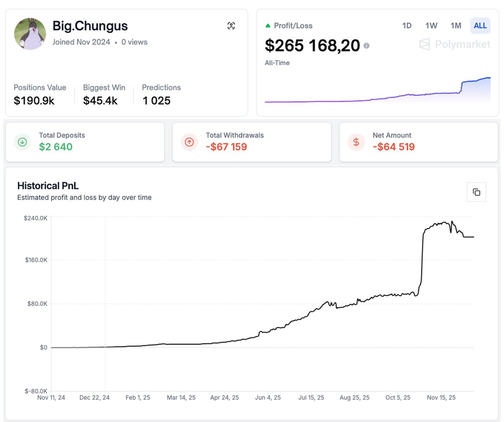
Task: Click the Big.Chungus profile name
Action: point(90,26)
